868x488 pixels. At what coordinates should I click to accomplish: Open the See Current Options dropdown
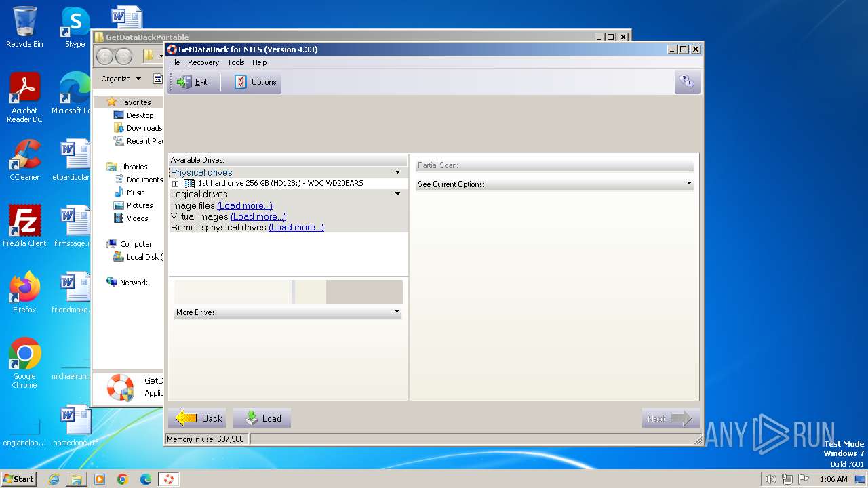(554, 184)
